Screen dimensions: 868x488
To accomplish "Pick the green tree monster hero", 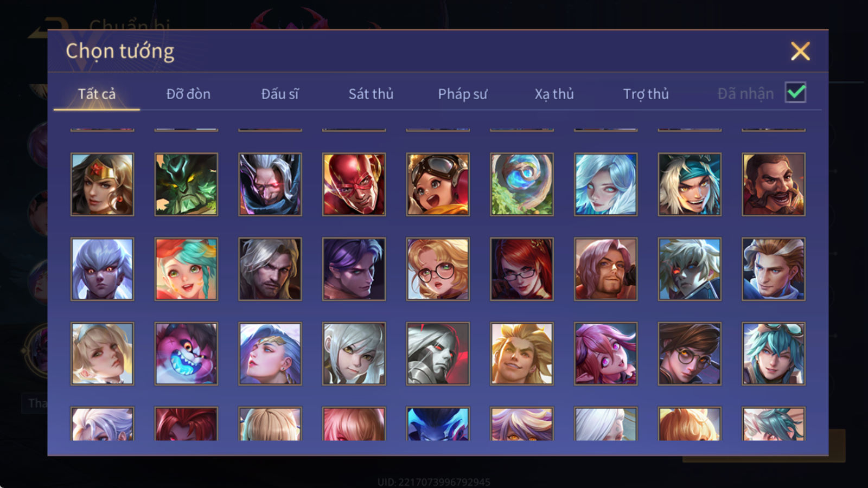I will pos(186,184).
